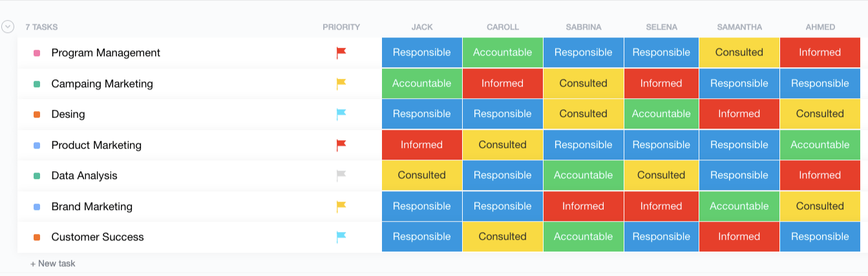Click the yellow priority flag for Campaing Marketing
The height and width of the screenshot is (276, 868).
coord(341,83)
